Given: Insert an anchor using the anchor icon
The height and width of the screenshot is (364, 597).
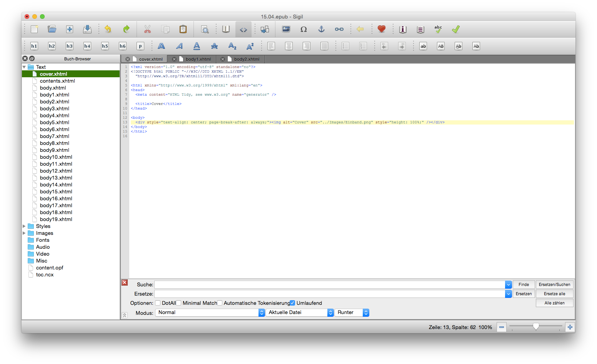Looking at the screenshot, I should (x=321, y=29).
